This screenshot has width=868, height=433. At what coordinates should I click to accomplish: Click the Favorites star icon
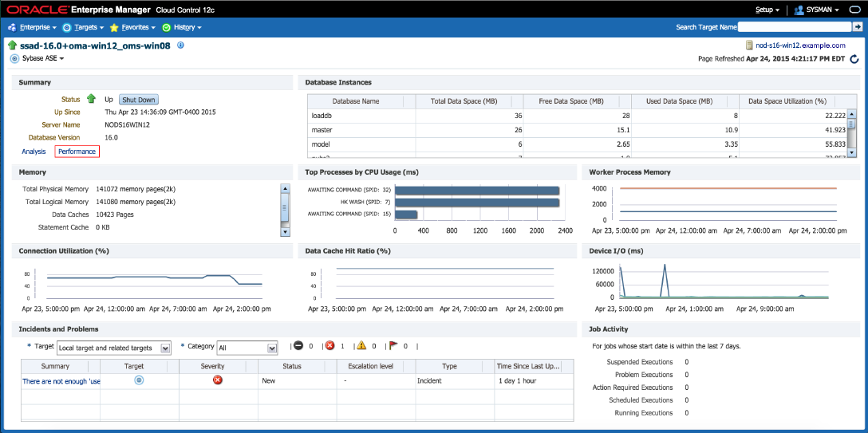click(114, 27)
